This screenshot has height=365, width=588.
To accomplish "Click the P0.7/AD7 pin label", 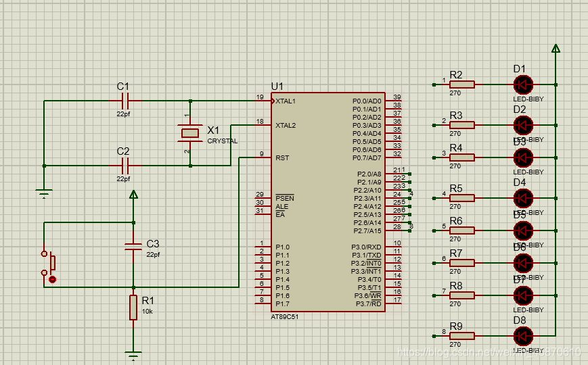I will 367,157.
